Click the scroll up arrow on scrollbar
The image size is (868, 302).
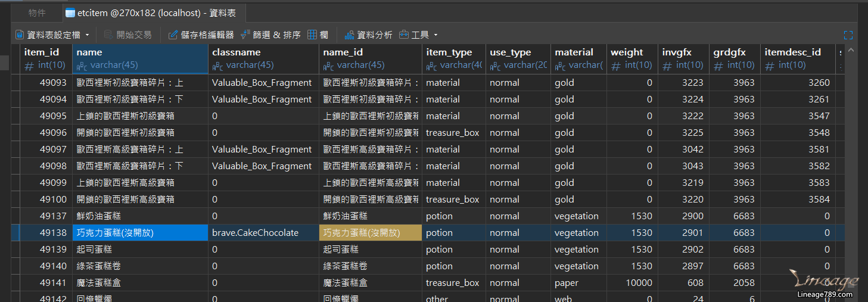tap(851, 51)
